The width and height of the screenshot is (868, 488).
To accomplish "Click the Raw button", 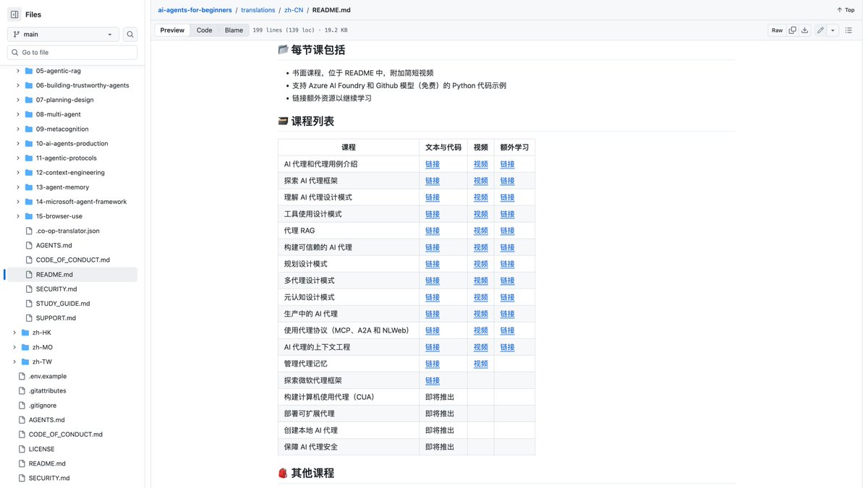I will (x=777, y=30).
